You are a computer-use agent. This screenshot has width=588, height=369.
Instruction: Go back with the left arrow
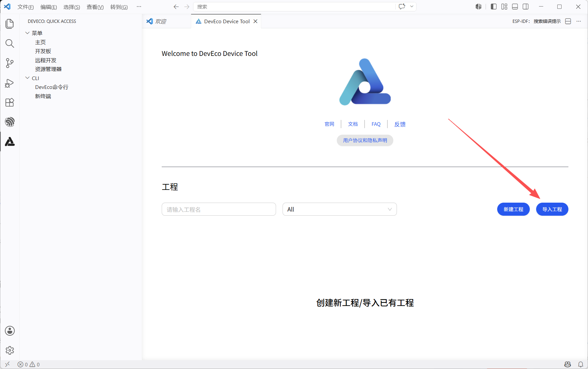pos(176,7)
